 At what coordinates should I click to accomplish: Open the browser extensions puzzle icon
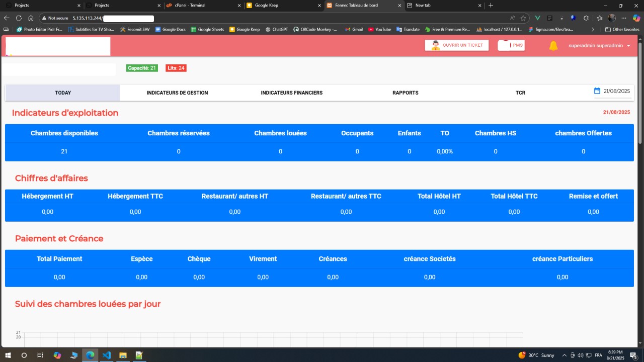[x=587, y=18]
